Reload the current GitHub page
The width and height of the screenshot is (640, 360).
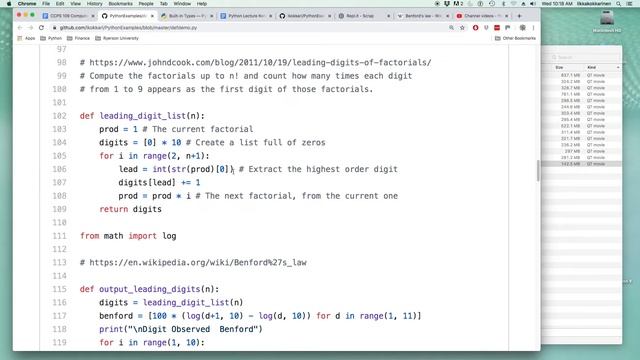coord(41,28)
